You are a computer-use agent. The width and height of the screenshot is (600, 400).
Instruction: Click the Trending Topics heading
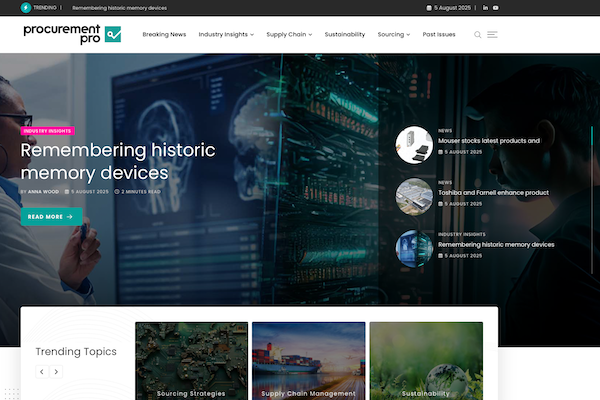tap(76, 351)
